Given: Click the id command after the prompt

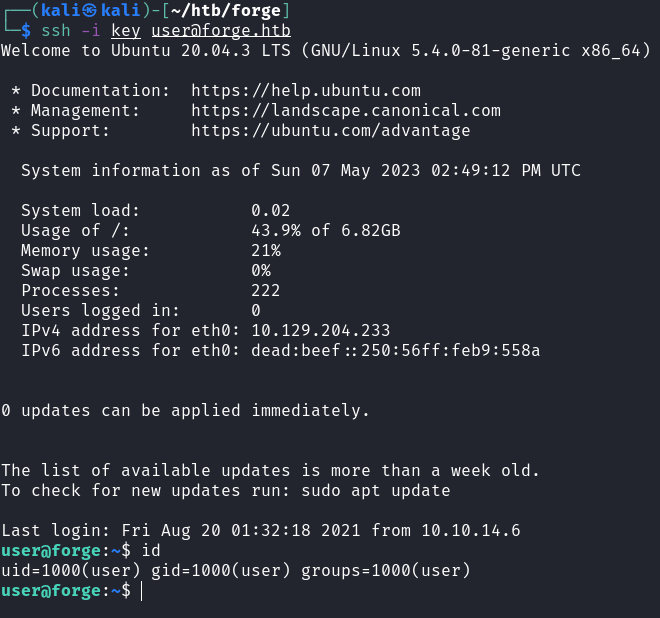Looking at the screenshot, I should 150,551.
